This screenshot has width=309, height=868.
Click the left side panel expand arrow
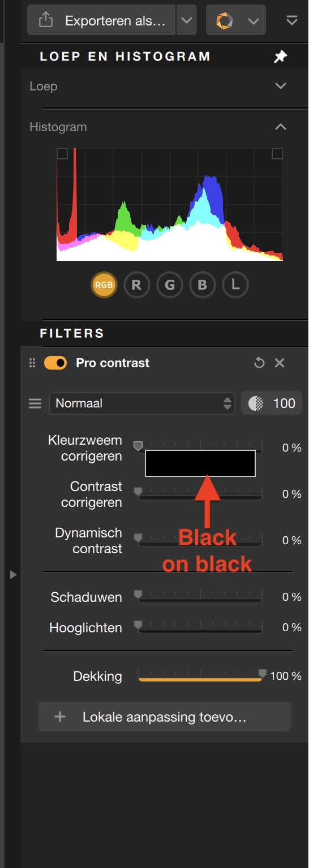click(13, 575)
